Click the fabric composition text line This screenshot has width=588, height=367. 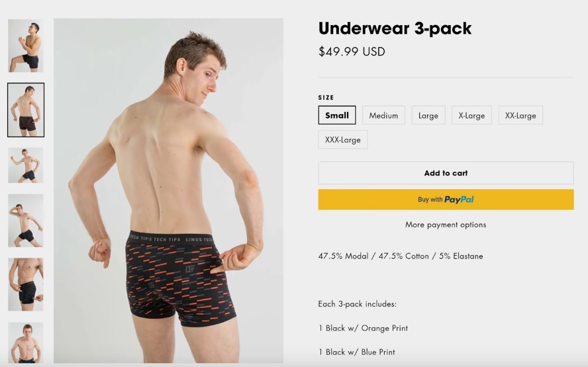point(401,256)
